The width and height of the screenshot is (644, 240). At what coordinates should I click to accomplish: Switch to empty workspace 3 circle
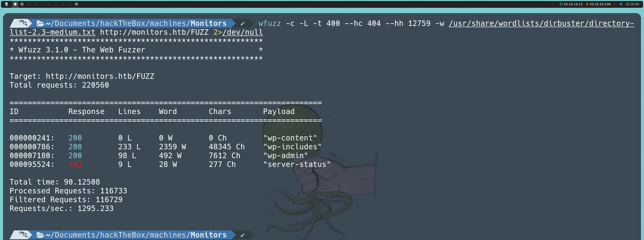[29, 4]
